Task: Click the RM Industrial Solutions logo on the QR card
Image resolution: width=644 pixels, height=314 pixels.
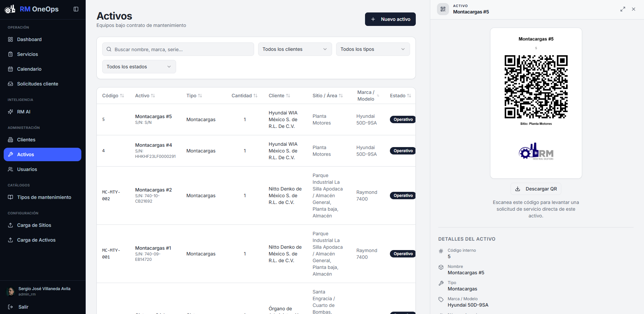Action: tap(536, 152)
